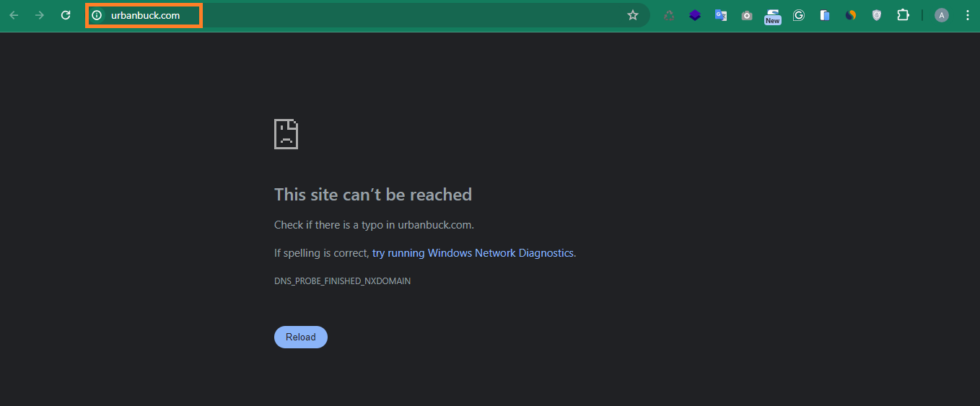Open the Grammarly extension icon

coord(799,15)
